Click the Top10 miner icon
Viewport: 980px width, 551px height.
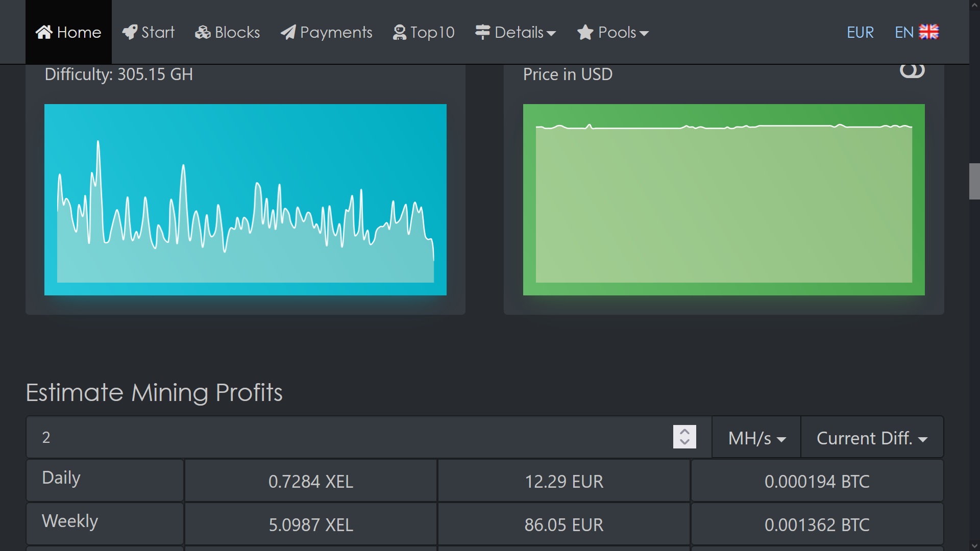pos(400,33)
